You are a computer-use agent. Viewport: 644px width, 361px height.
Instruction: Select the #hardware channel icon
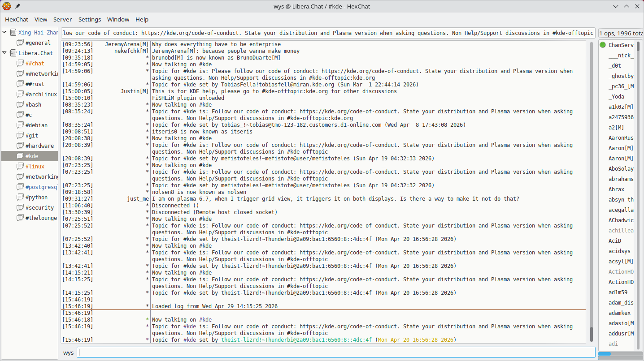20,146
